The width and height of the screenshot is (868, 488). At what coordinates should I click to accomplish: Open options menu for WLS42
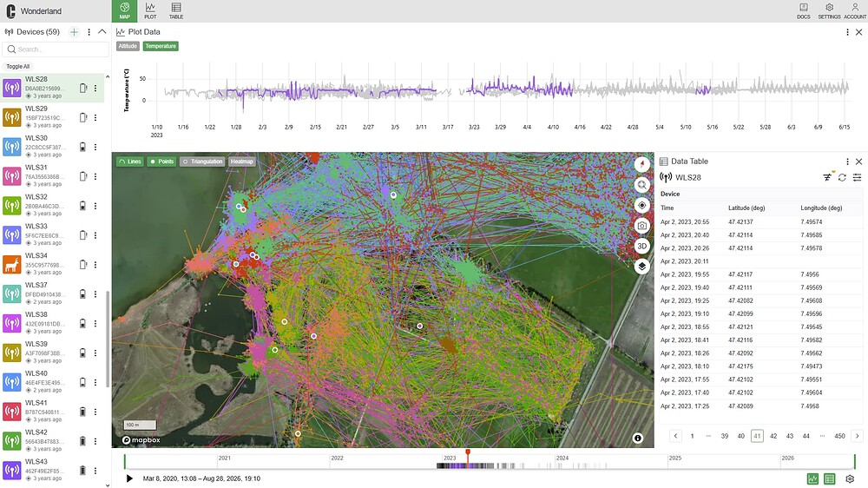95,441
